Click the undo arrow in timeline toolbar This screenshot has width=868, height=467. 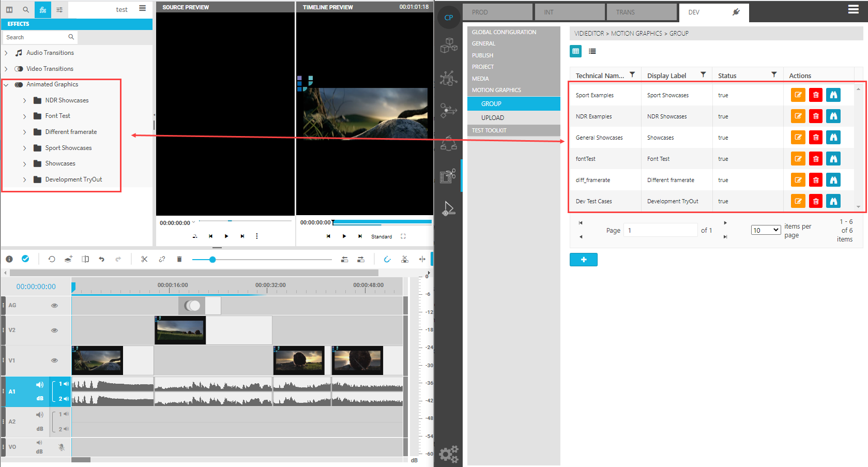(x=101, y=259)
